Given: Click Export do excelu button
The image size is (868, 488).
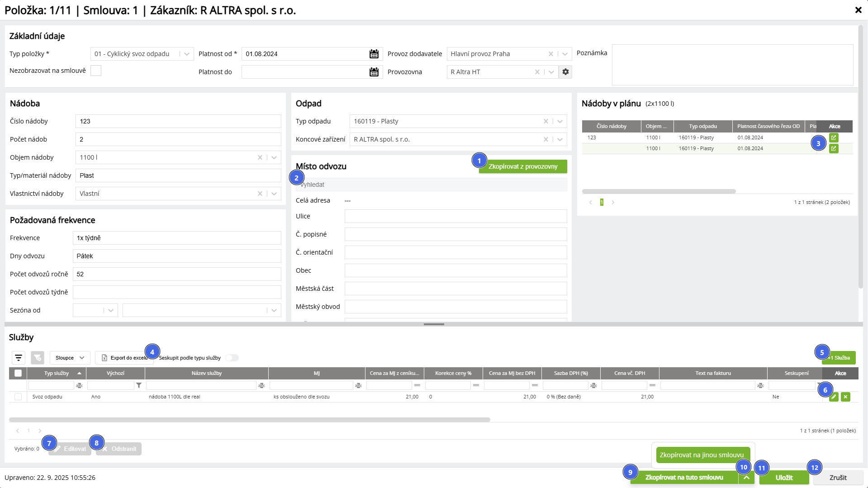Looking at the screenshot, I should pos(124,358).
